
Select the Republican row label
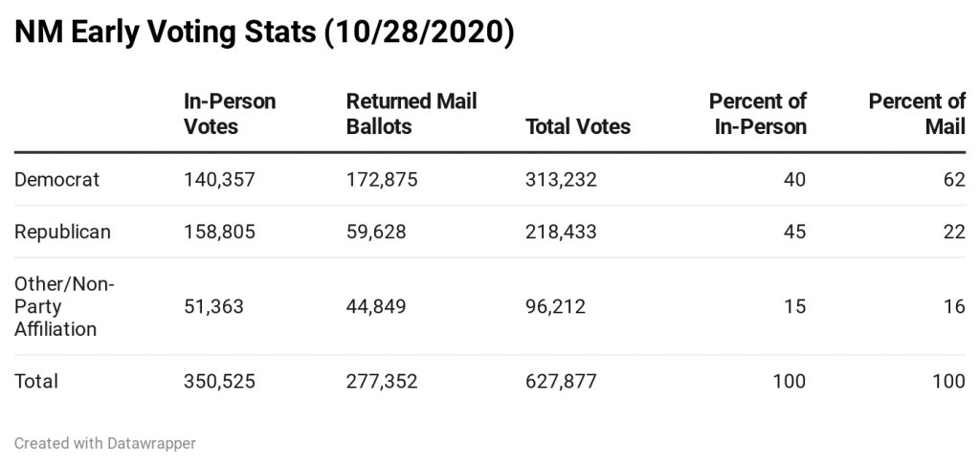[x=62, y=232]
